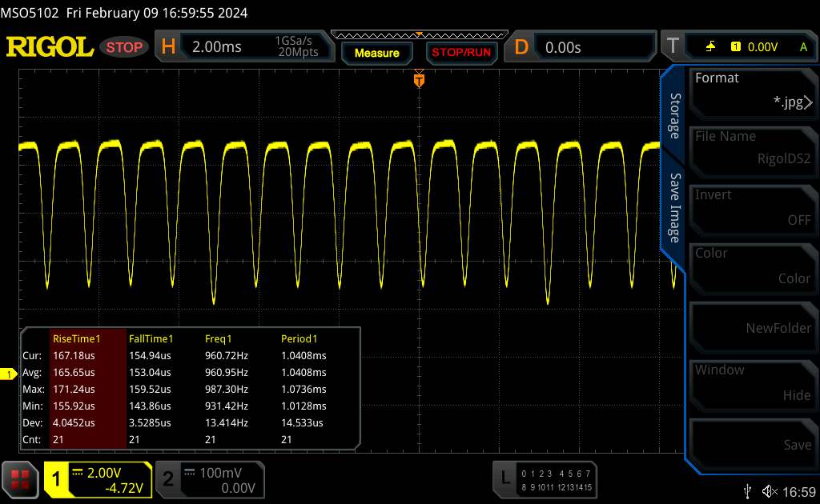Click the rising edge trigger icon
The height and width of the screenshot is (504, 820).
click(x=710, y=47)
